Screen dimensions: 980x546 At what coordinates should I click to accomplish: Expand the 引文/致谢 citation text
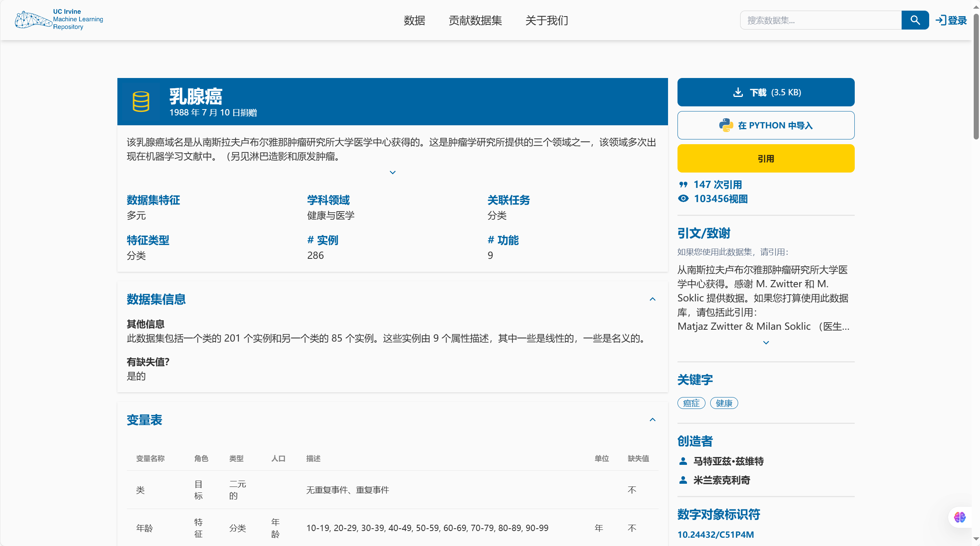tap(766, 343)
